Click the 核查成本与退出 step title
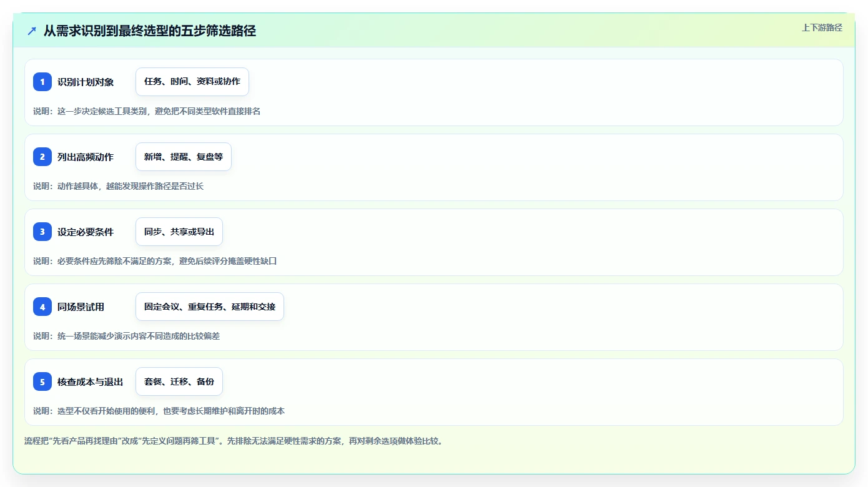 point(90,381)
